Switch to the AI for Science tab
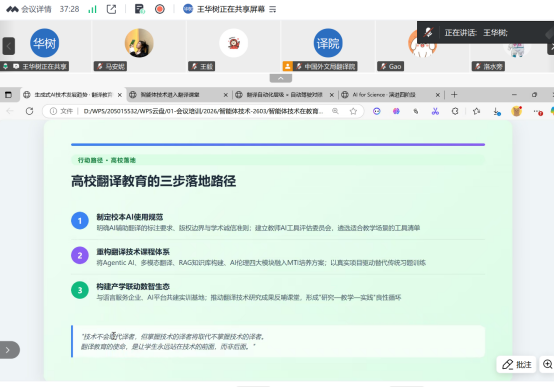 point(390,95)
